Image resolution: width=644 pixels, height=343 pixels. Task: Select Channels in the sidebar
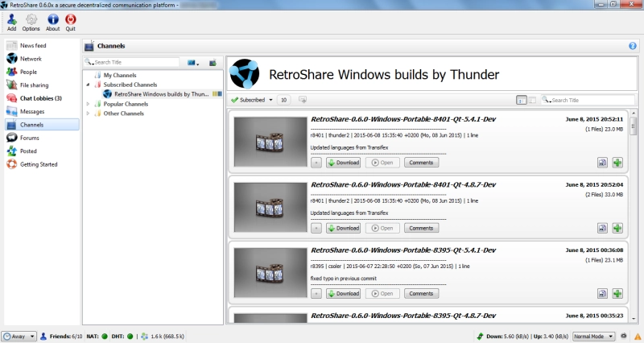(42, 125)
